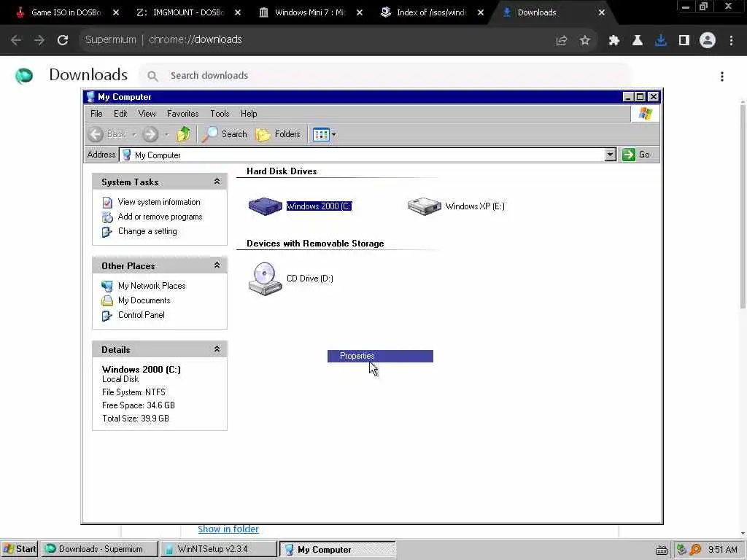Collapse the System Tasks panel
The image size is (747, 560).
tap(217, 182)
